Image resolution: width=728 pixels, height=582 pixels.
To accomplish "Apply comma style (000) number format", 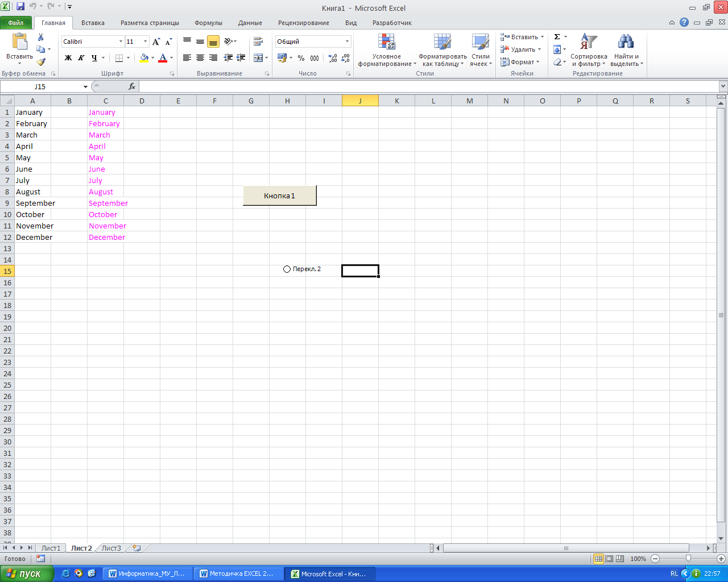I will 315,58.
